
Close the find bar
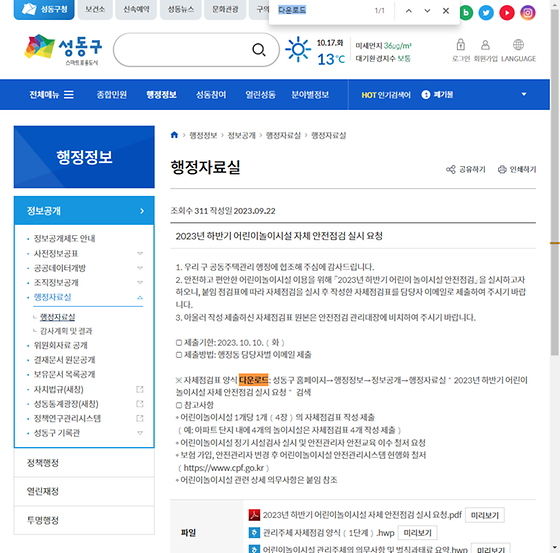tap(446, 11)
